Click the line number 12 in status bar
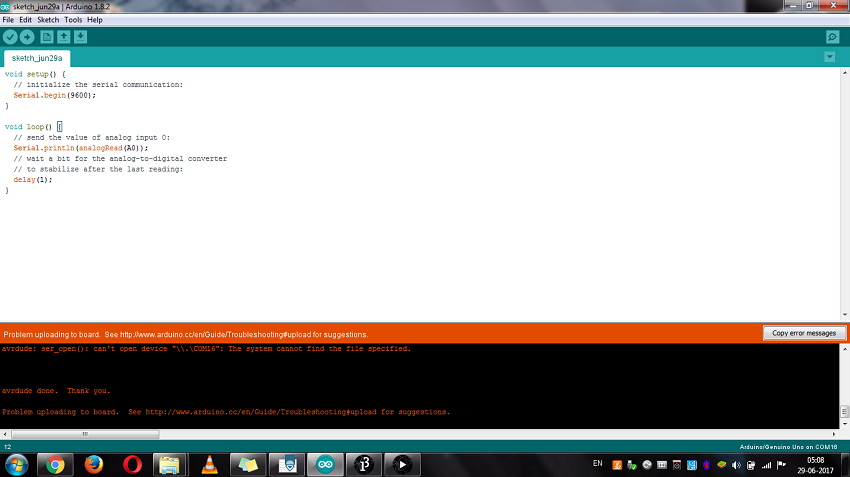This screenshot has height=477, width=850. click(8, 447)
